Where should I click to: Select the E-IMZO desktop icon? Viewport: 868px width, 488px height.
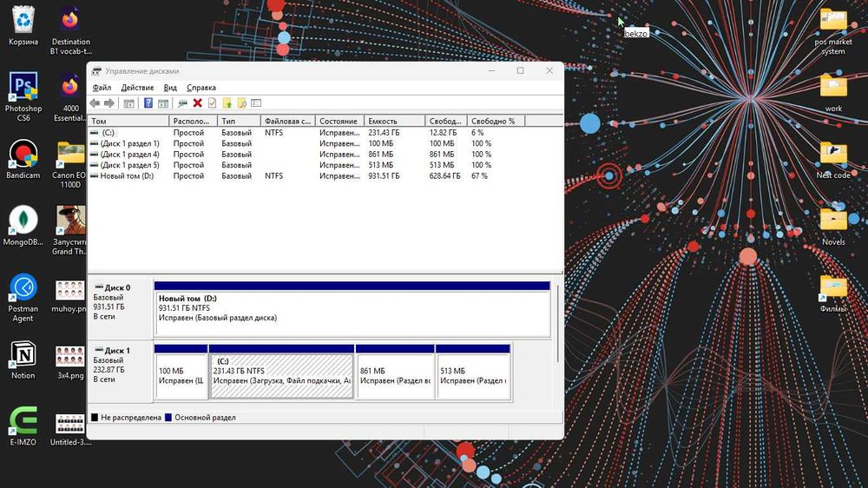23,426
